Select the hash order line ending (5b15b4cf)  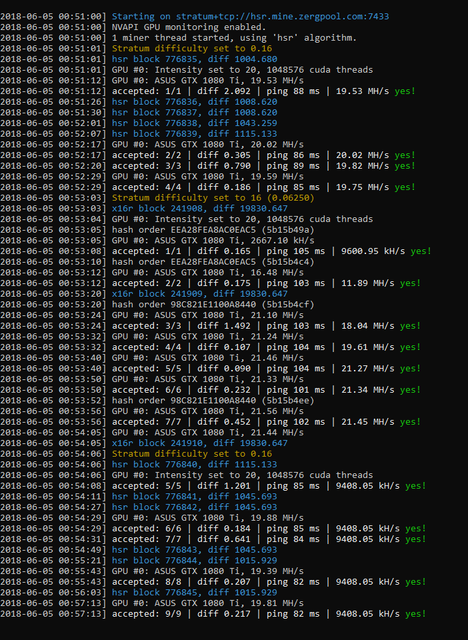pos(157,304)
